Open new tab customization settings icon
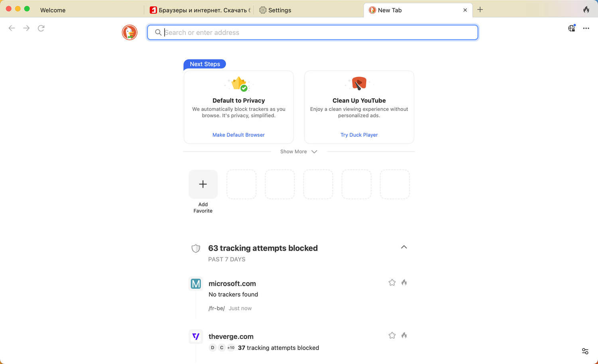 pyautogui.click(x=585, y=351)
